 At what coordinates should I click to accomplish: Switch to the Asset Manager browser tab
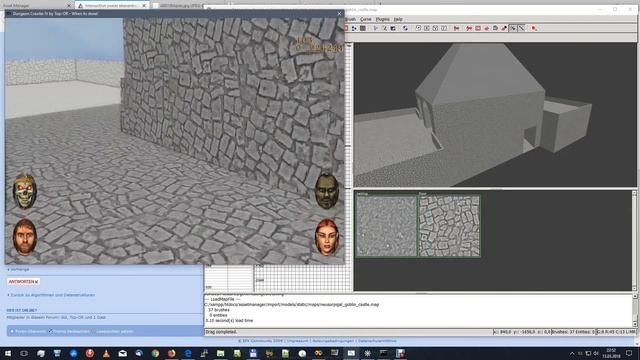pos(35,6)
